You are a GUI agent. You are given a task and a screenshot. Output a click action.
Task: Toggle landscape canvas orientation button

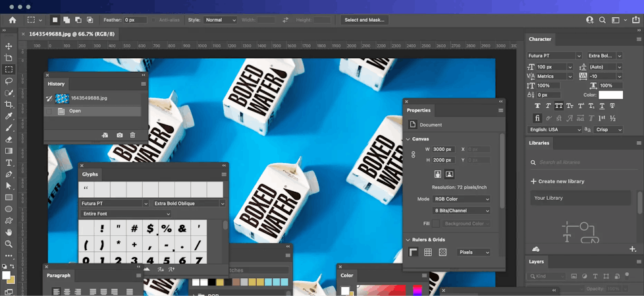pyautogui.click(x=449, y=174)
